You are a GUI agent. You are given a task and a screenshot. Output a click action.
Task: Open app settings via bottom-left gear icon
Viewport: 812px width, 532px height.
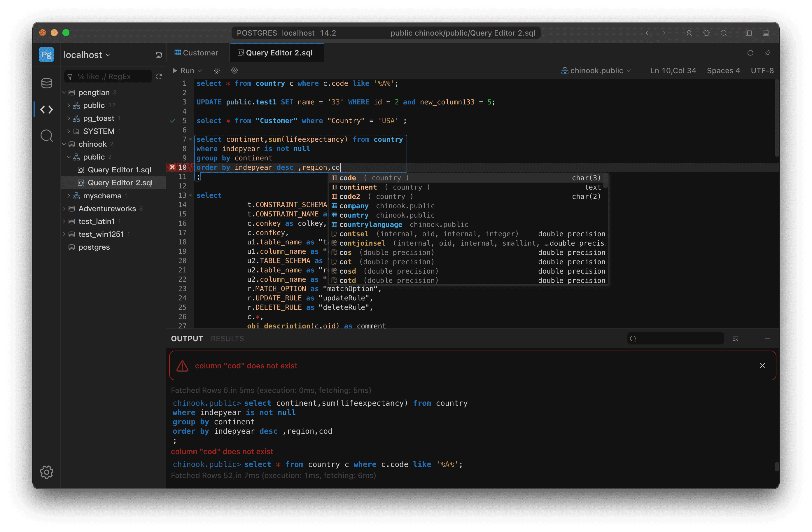pyautogui.click(x=46, y=472)
